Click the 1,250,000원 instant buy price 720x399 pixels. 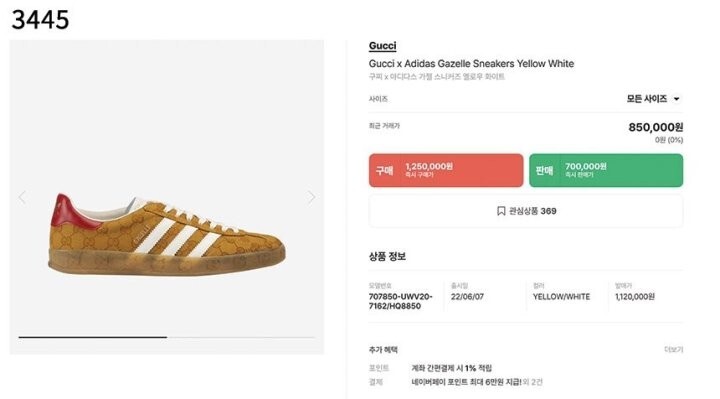coord(429,166)
